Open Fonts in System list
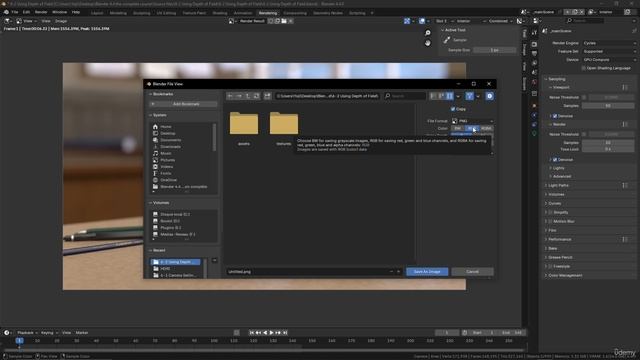640x360 pixels. tap(166, 173)
